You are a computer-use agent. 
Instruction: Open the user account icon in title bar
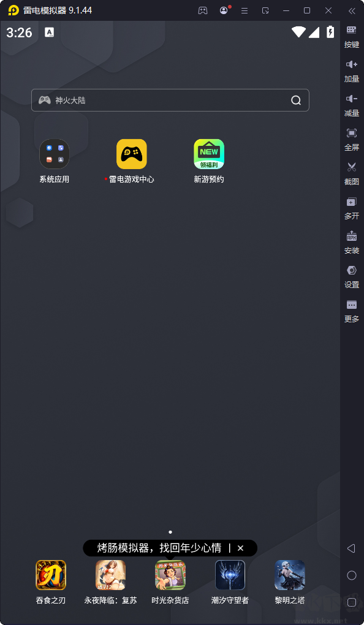(x=224, y=10)
